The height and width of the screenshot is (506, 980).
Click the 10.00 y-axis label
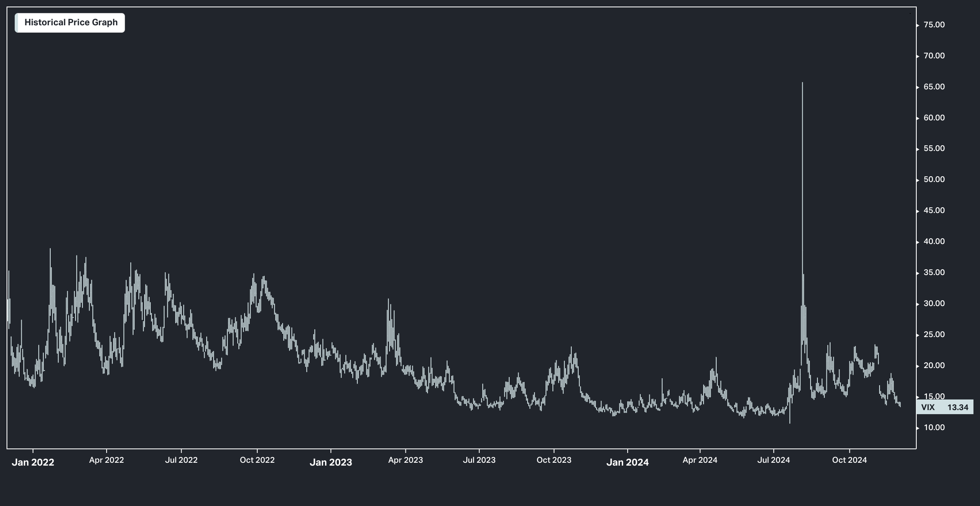(934, 428)
